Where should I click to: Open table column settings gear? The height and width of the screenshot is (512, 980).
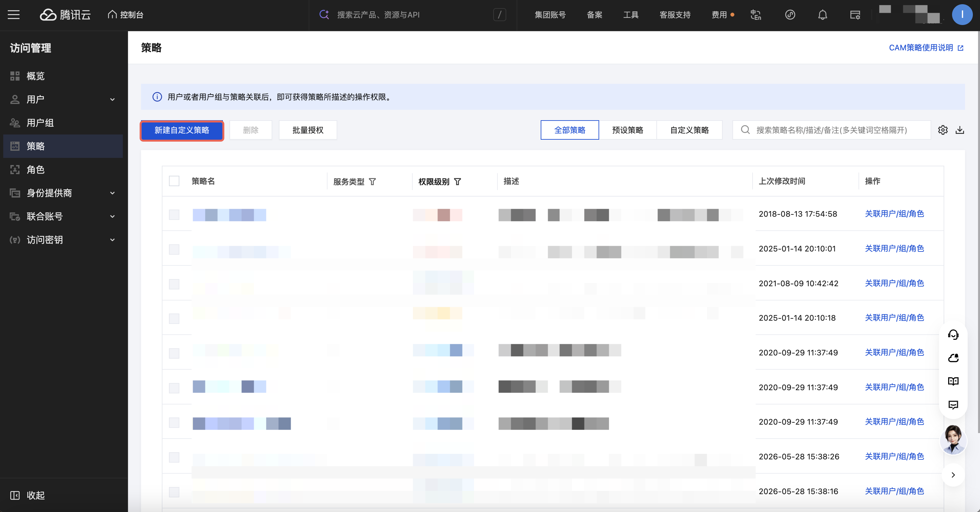(x=943, y=130)
